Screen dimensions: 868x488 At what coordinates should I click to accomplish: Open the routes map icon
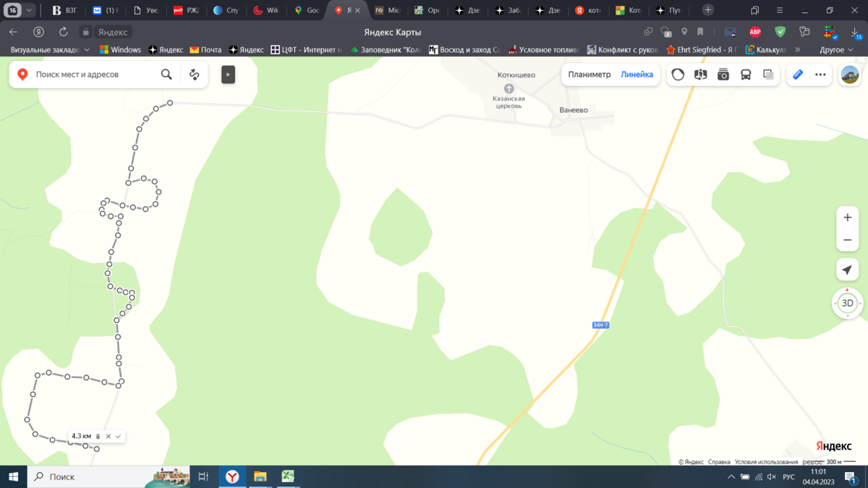point(700,74)
